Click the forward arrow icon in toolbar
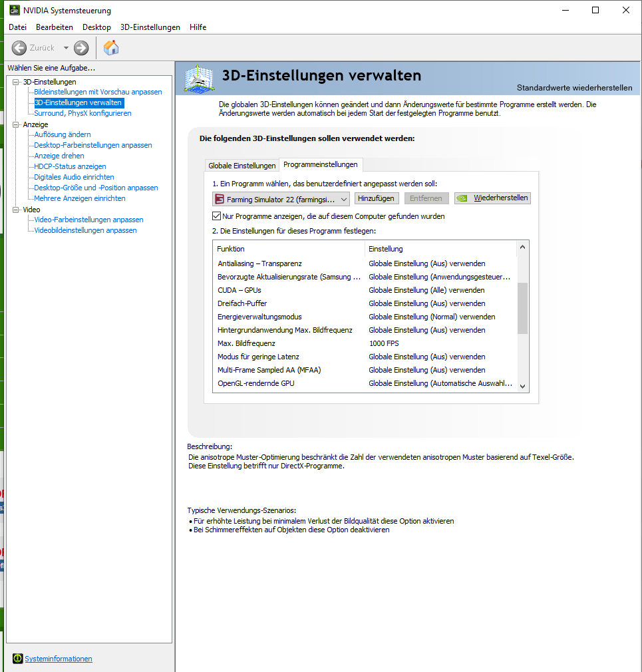 point(81,48)
